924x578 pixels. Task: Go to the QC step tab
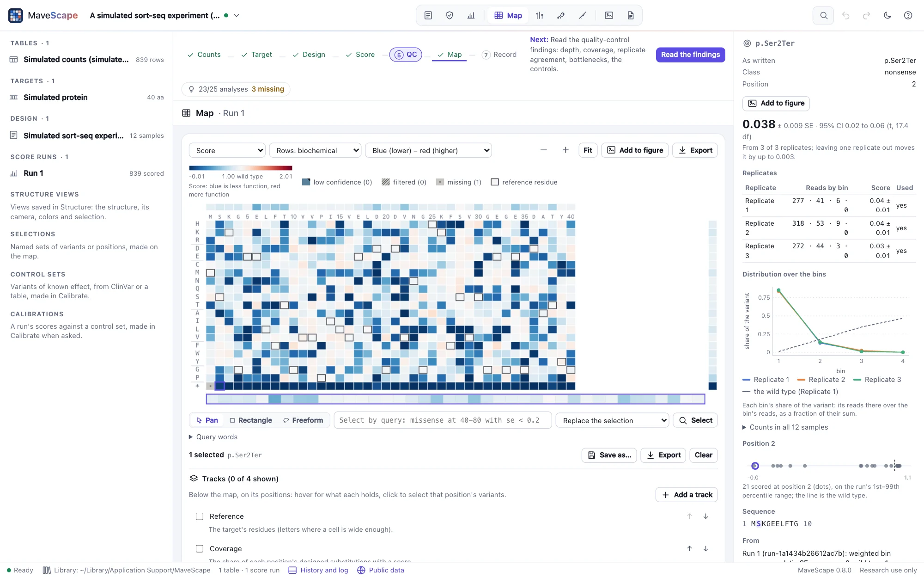405,55
